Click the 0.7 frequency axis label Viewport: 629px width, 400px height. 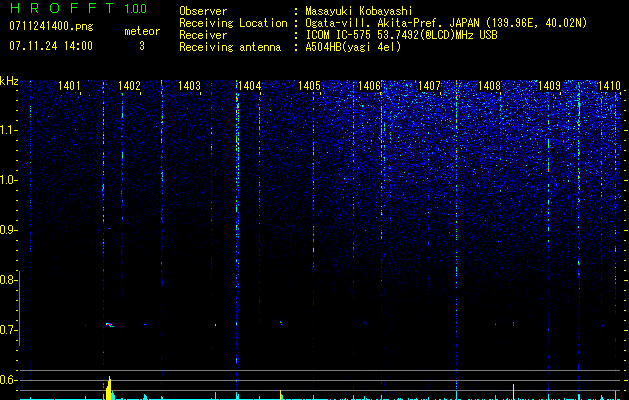pos(8,330)
